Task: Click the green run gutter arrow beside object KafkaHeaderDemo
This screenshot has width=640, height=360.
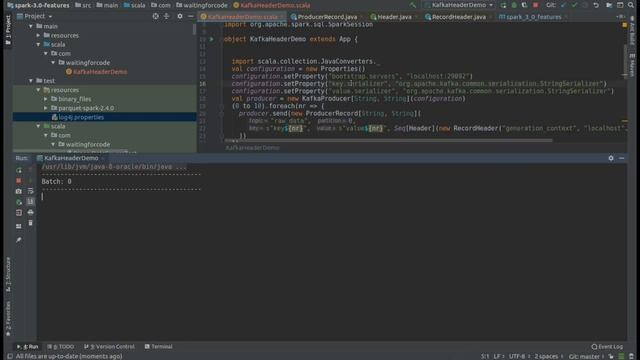Action: (x=212, y=39)
